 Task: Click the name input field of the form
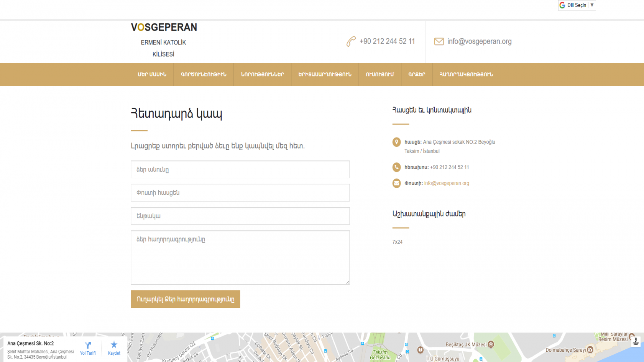click(x=240, y=169)
